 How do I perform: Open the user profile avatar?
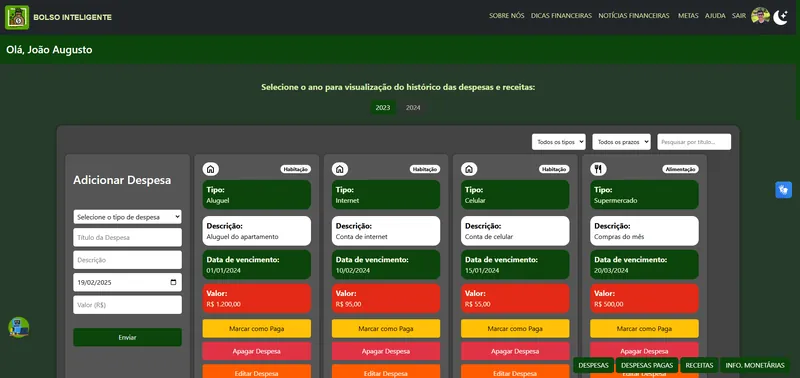pos(760,16)
